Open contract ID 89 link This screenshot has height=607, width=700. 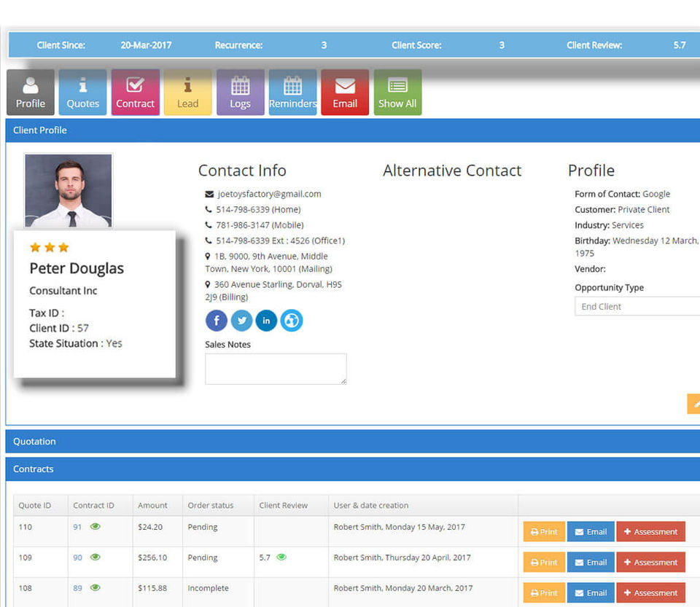point(77,588)
